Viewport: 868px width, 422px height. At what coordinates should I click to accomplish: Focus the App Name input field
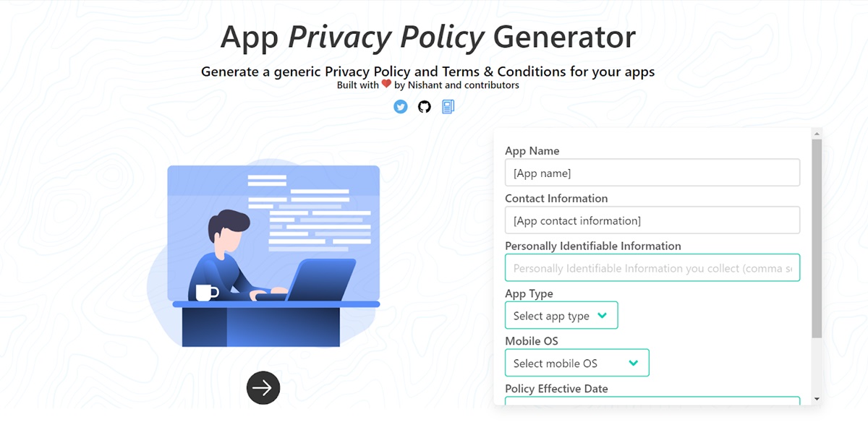652,173
